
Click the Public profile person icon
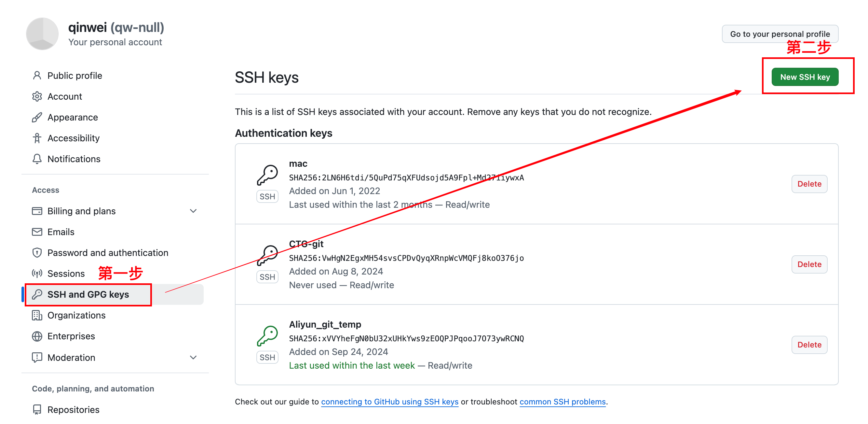[37, 76]
